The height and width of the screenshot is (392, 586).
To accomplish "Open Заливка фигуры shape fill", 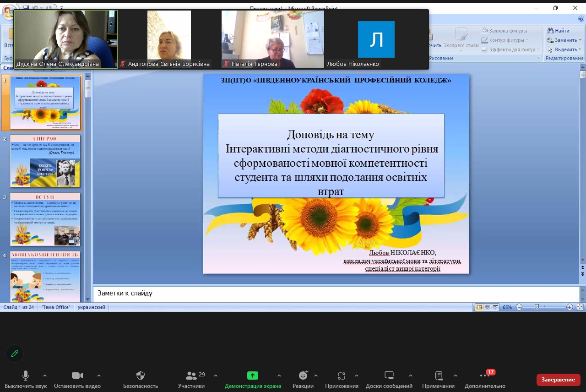I will pyautogui.click(x=506, y=31).
